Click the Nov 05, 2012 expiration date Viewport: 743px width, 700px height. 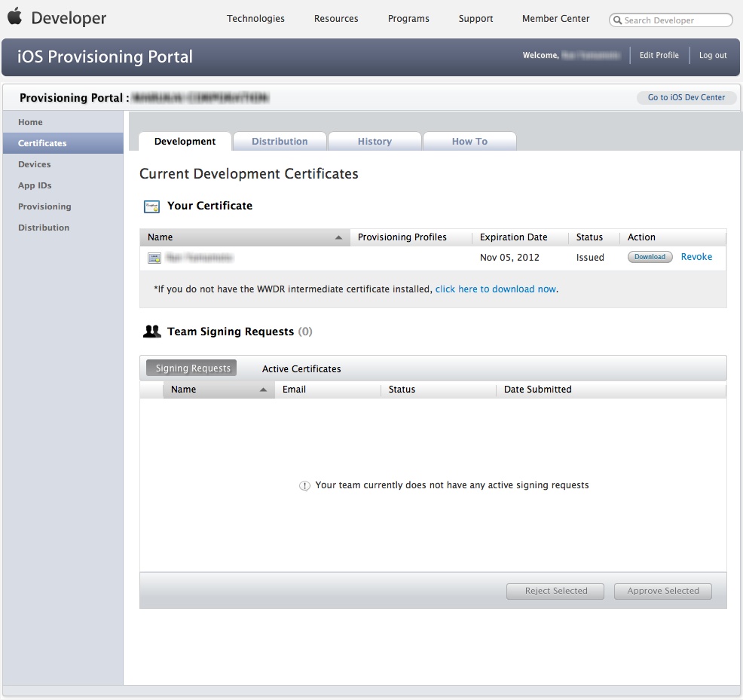(x=509, y=258)
